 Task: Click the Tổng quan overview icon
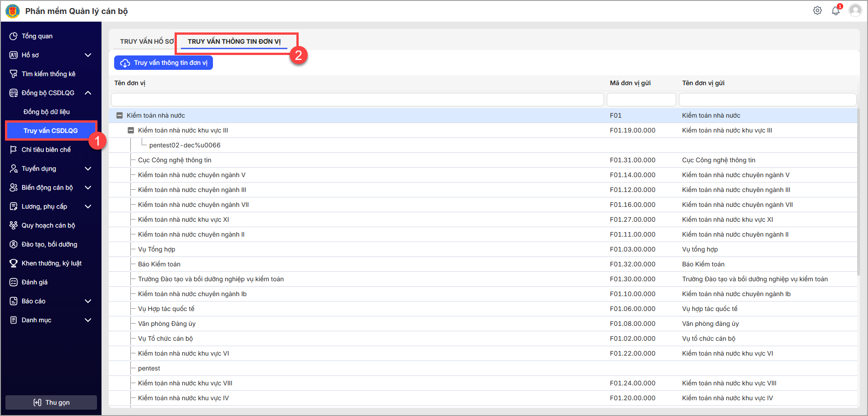pos(14,36)
